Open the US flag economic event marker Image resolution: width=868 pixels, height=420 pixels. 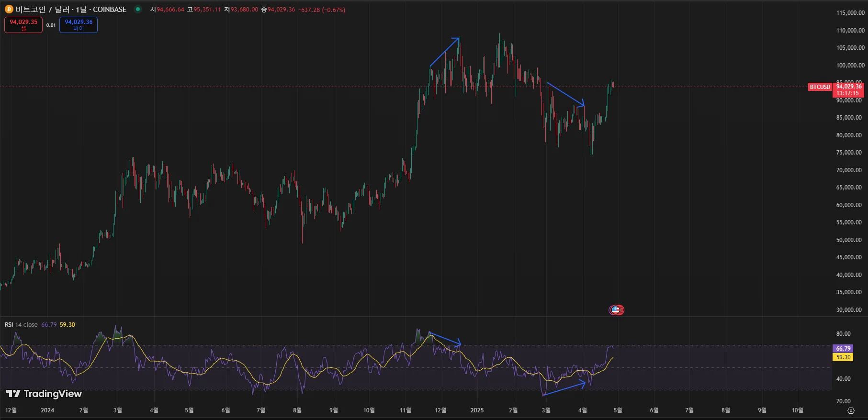click(616, 310)
